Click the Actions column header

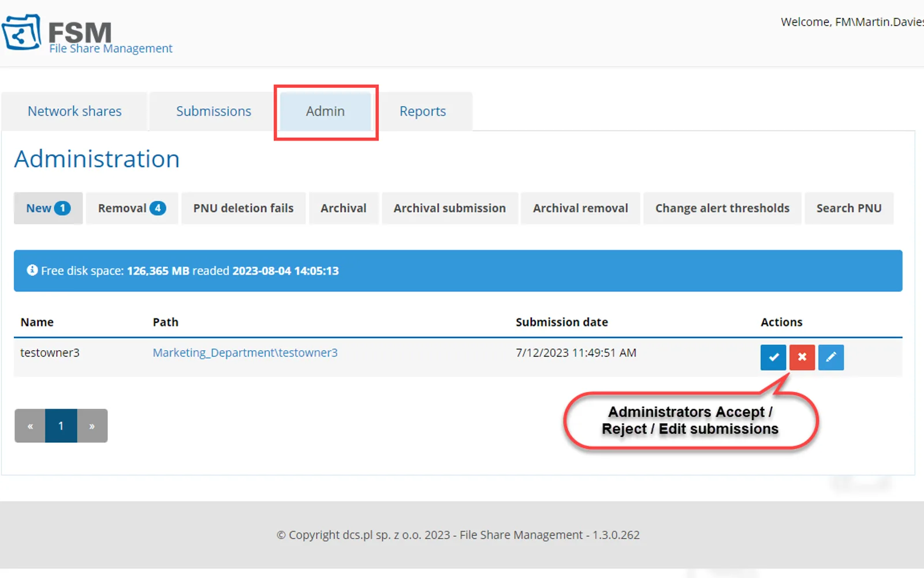point(781,322)
